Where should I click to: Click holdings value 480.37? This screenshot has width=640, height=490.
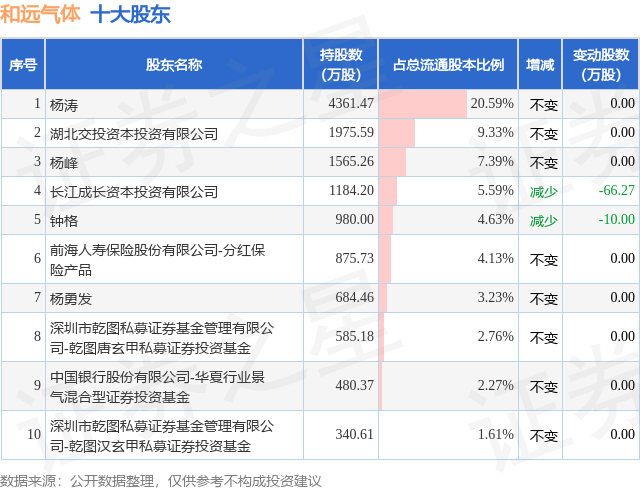pyautogui.click(x=354, y=385)
